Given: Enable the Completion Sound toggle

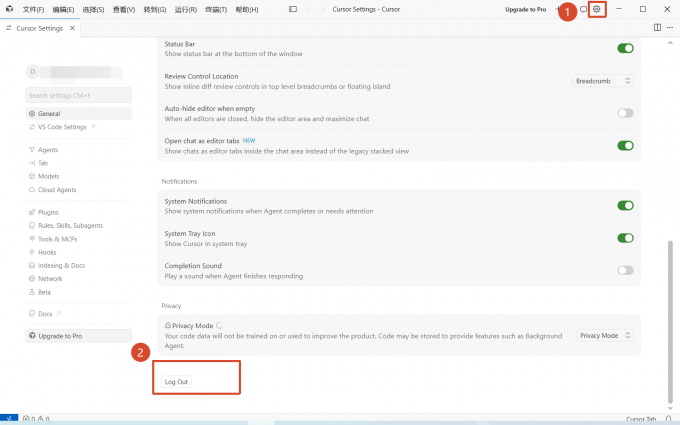Looking at the screenshot, I should click(625, 270).
